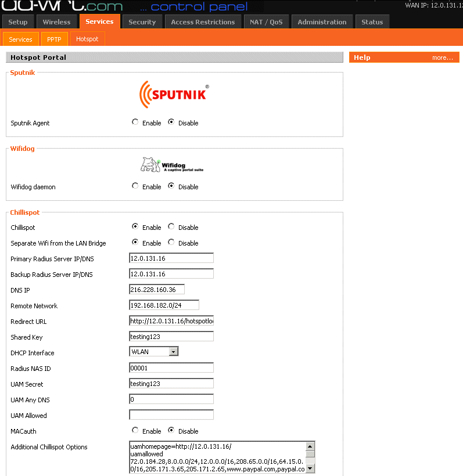
Task: Enable the Wifidog daemon option
Action: point(135,186)
